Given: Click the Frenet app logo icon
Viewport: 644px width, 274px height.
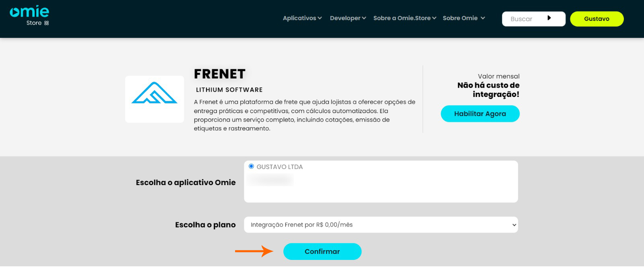Looking at the screenshot, I should [155, 99].
